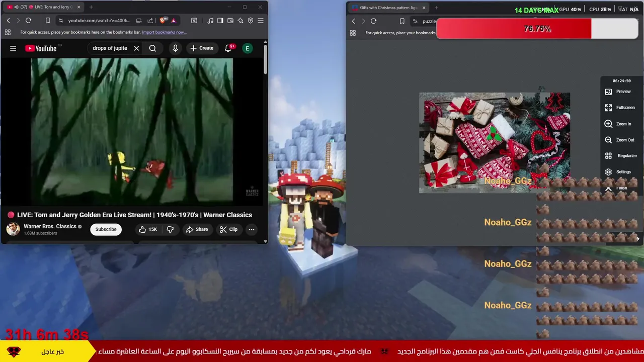Image resolution: width=644 pixels, height=362 pixels.
Task: Zoom Out on the jigsaw puzzle
Action: tap(620, 140)
